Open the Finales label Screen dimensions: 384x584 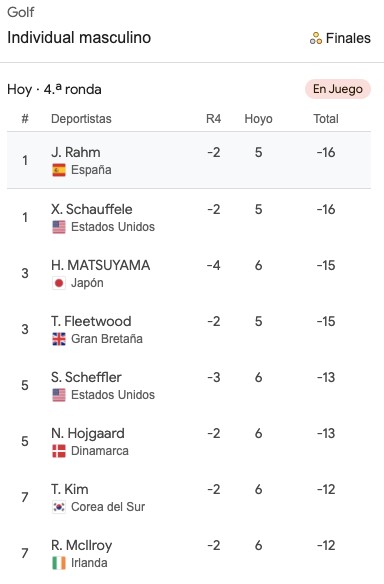point(348,38)
